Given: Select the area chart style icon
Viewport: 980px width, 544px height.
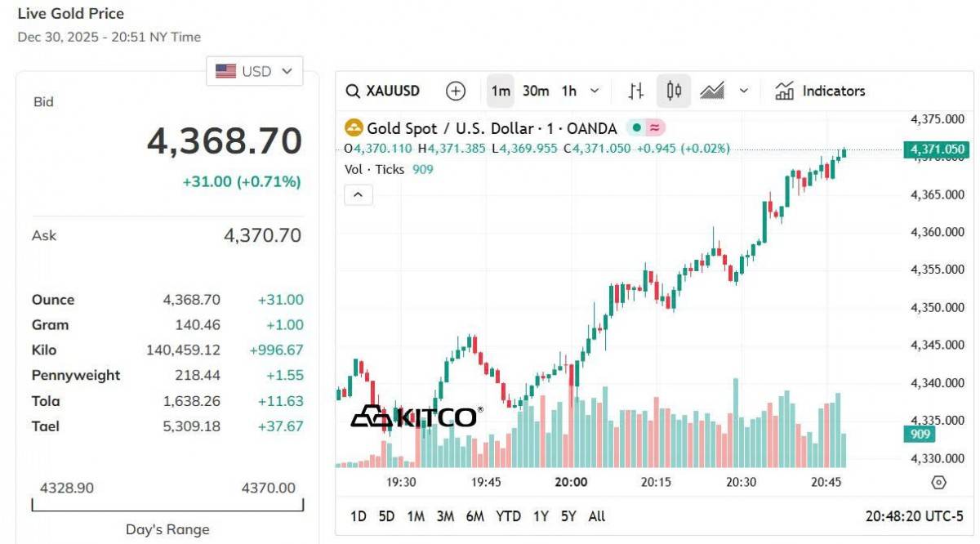Looking at the screenshot, I should (x=712, y=91).
